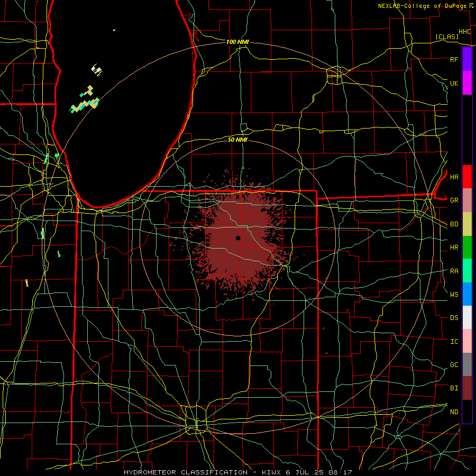Click the GC gray legend swatch
Screen dimensions: 476x476
(467, 364)
